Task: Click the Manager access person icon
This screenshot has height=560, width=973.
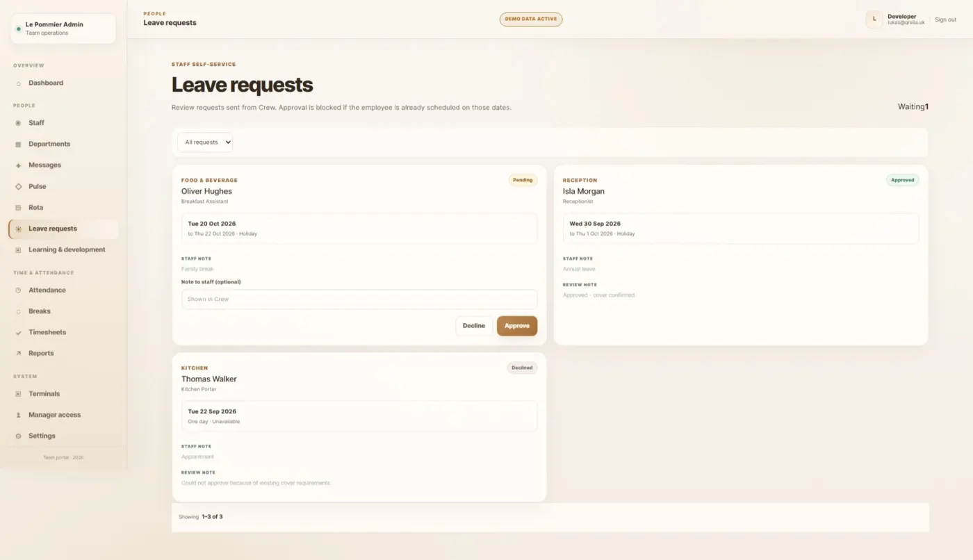Action: click(x=18, y=415)
